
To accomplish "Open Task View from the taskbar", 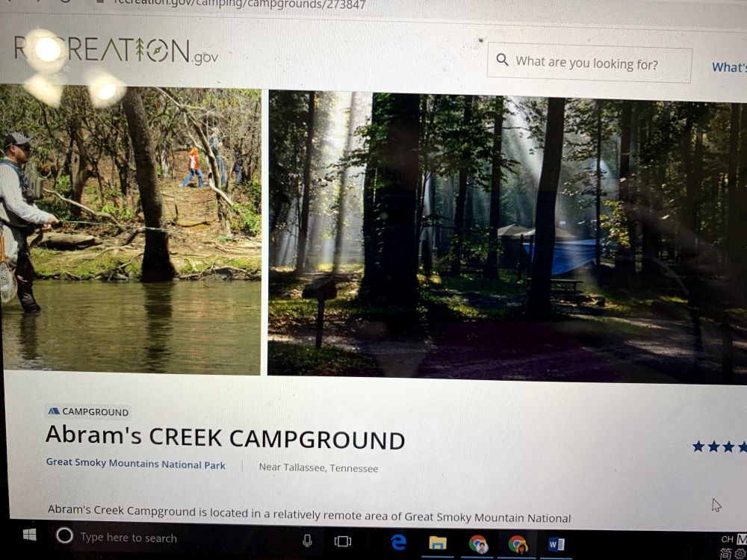I will coord(343,541).
